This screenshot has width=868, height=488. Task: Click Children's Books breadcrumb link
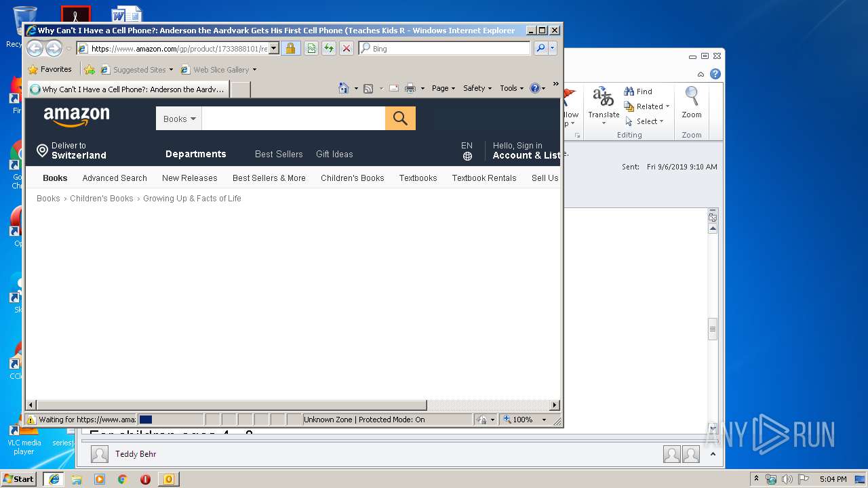pos(102,199)
